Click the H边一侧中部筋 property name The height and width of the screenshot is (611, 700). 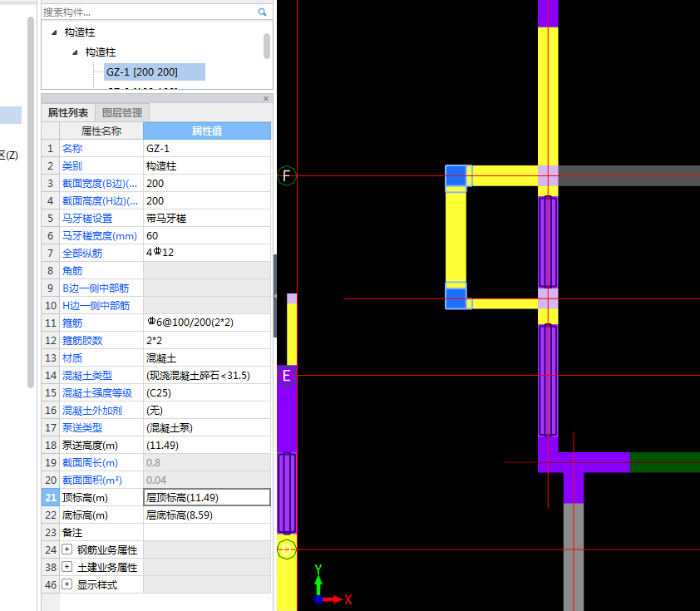click(x=96, y=305)
